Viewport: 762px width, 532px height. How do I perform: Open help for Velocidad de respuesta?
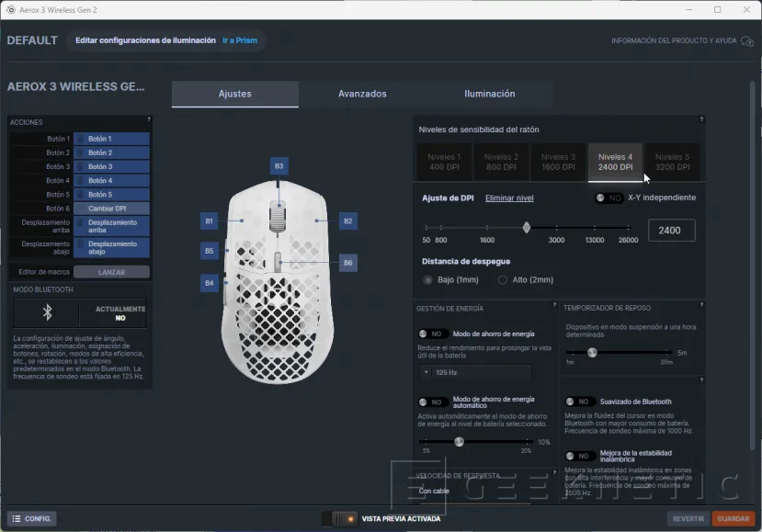[554, 472]
